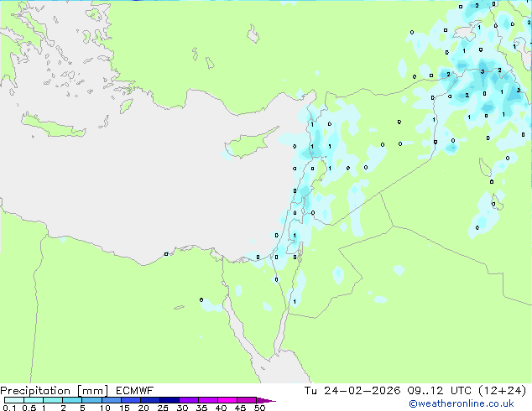Click the 'Tu 24-02-2026' date text
Screen dimensions: 532x411
click(352, 391)
